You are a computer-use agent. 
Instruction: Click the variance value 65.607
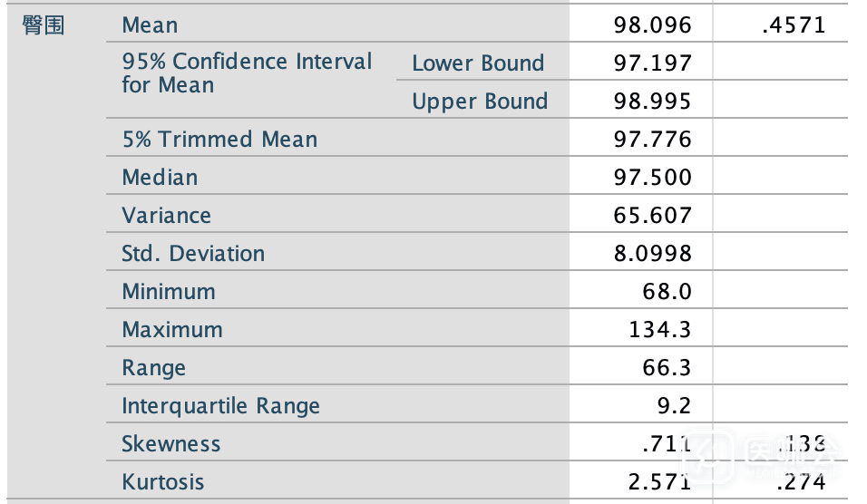pos(652,216)
